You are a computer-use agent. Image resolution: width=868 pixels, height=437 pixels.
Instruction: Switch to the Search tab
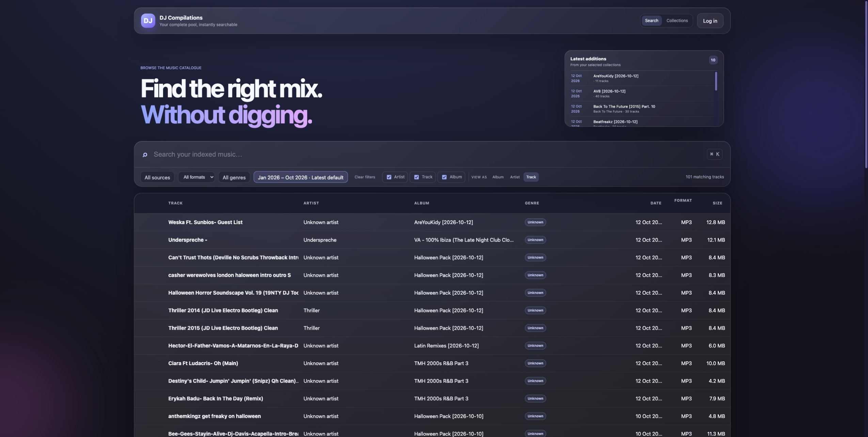(651, 21)
